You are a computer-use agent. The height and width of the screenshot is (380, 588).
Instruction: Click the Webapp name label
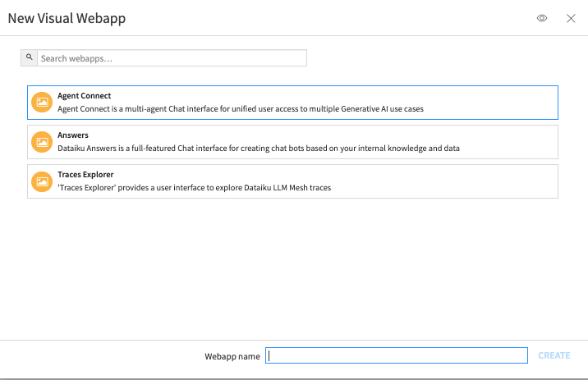click(232, 356)
